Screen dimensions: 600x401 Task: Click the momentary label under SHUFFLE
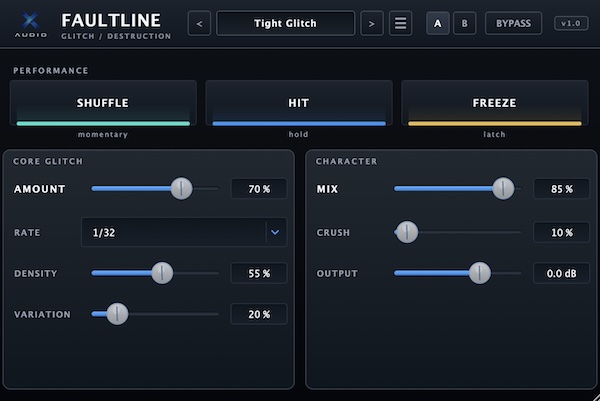click(103, 135)
